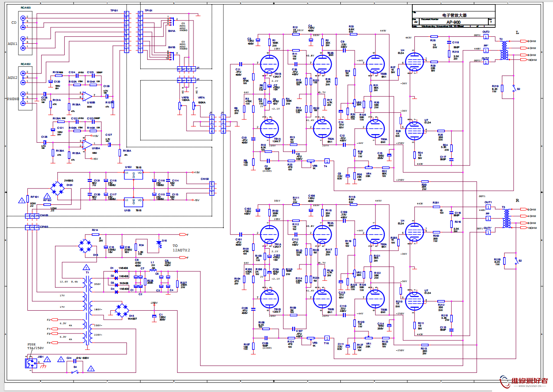This screenshot has width=553, height=392.
Task: Click the D16 bridge rectifier symbol
Action: point(86,246)
